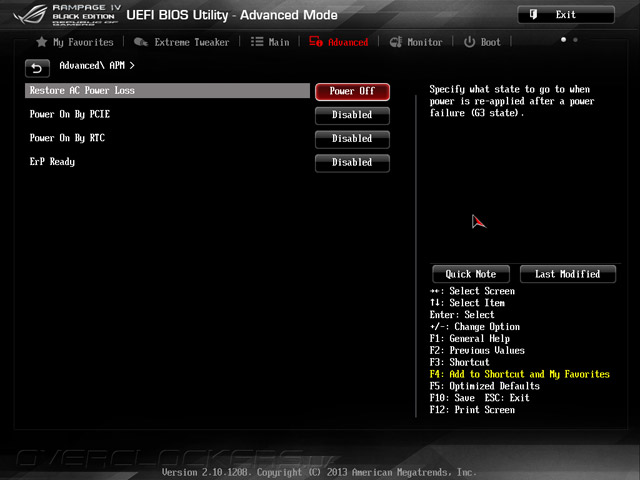The width and height of the screenshot is (640, 480).
Task: Click the back arrow button
Action: [x=37, y=68]
